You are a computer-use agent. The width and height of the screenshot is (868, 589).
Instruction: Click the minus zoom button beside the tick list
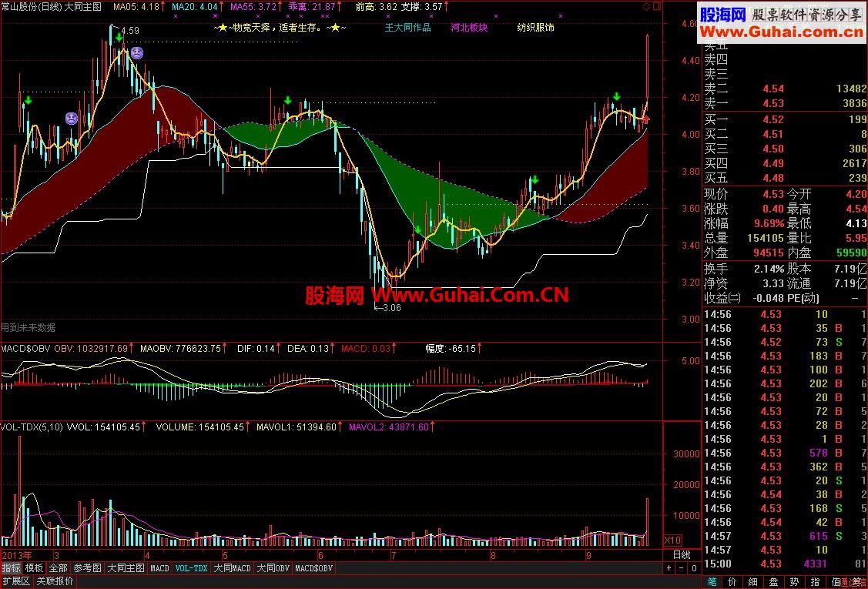pos(683,568)
